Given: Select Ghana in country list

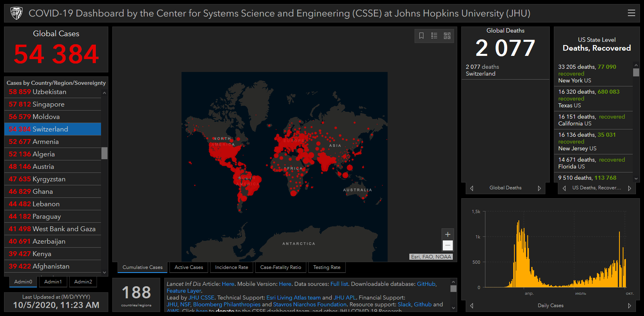Looking at the screenshot, I should pos(53,191).
